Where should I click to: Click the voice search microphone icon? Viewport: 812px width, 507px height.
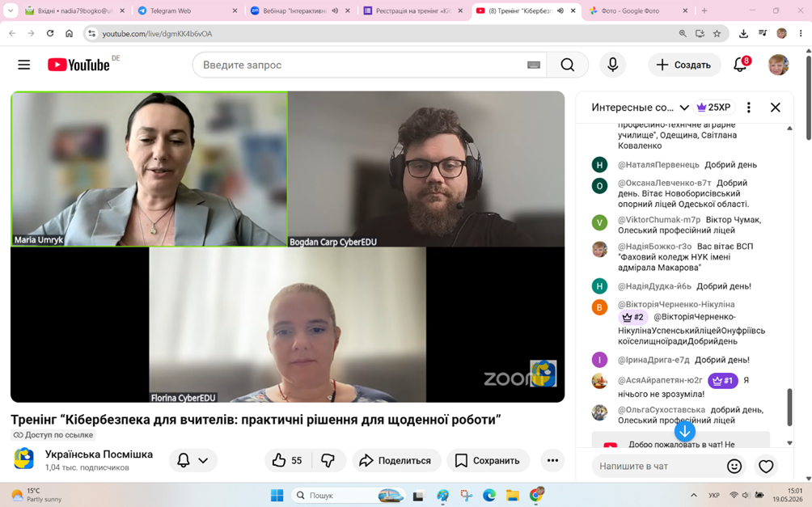coord(612,65)
